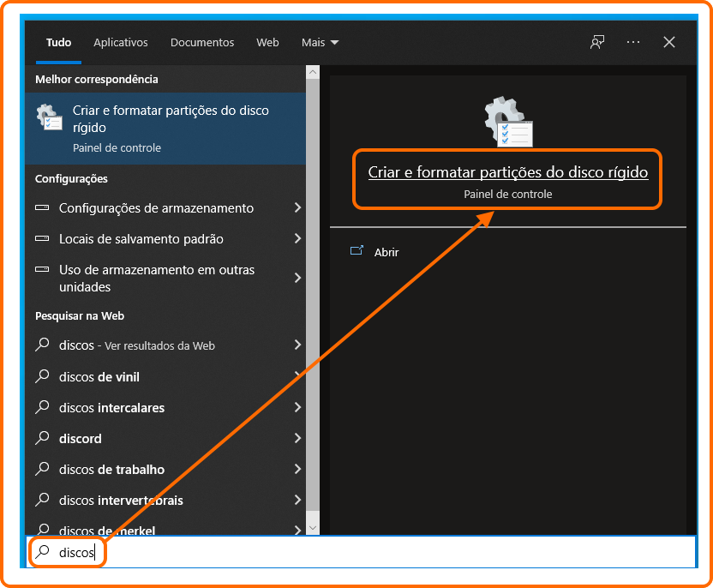Select discos intercalares web suggestion
This screenshot has width=713, height=588.
[x=165, y=407]
